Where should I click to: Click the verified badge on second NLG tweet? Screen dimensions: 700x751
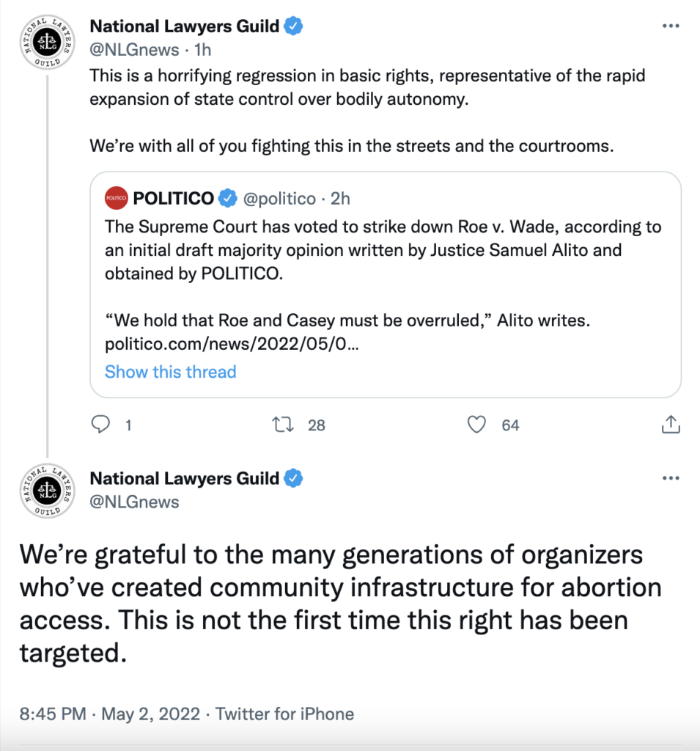click(293, 479)
